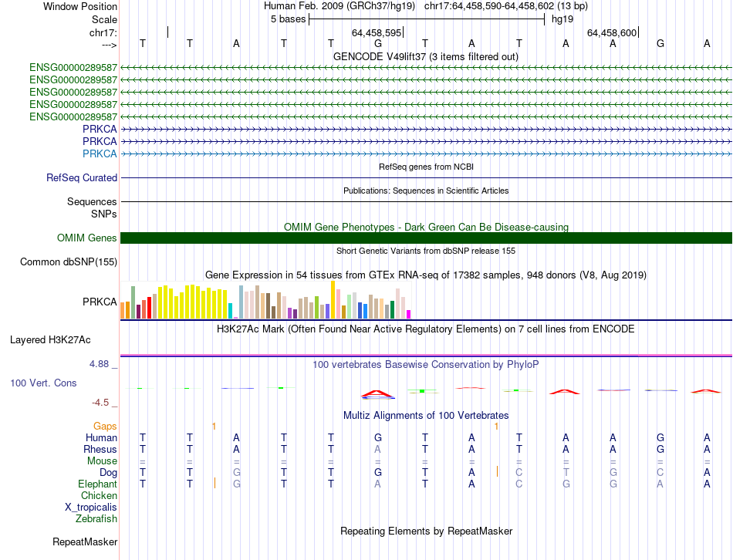Click the 100 Vert. Cons label
The width and height of the screenshot is (733, 560).
pos(43,383)
